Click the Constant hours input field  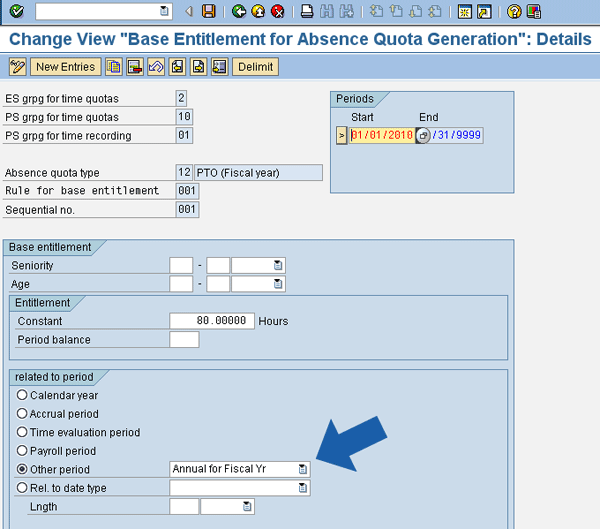pos(212,321)
